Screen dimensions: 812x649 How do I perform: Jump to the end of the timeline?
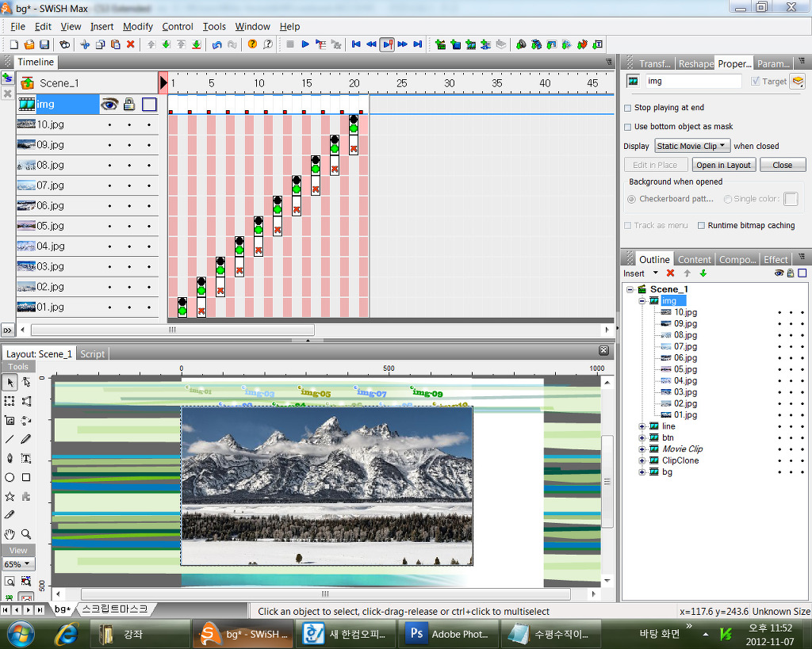[417, 44]
